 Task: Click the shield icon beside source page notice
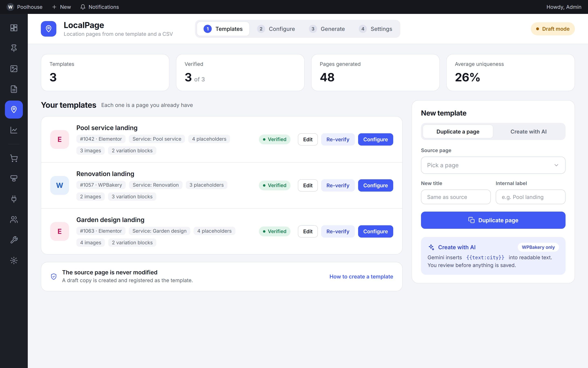(54, 276)
